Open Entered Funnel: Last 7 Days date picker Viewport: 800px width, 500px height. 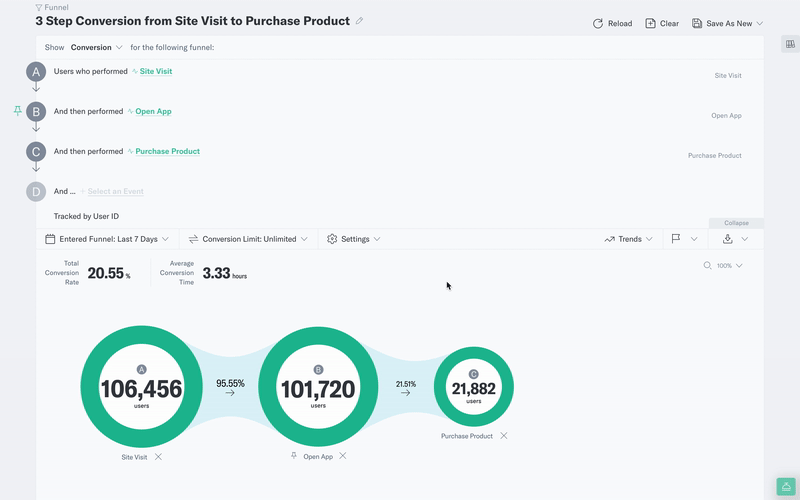[107, 239]
